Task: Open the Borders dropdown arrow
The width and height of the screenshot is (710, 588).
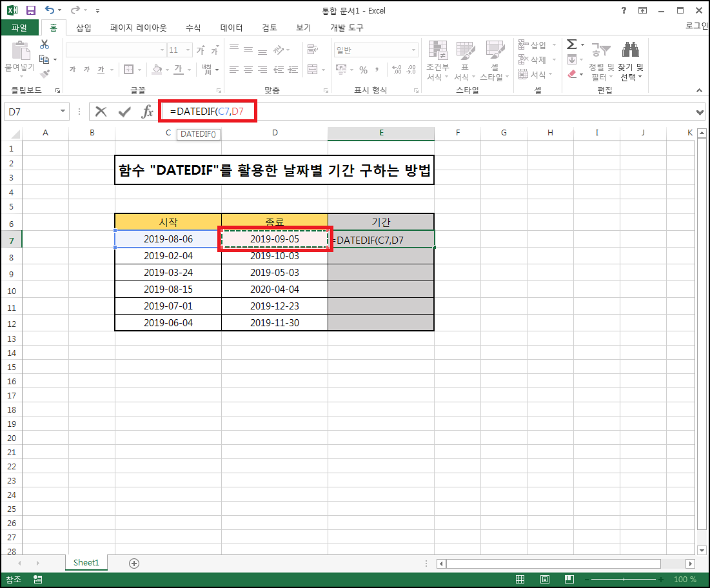Action: point(139,70)
